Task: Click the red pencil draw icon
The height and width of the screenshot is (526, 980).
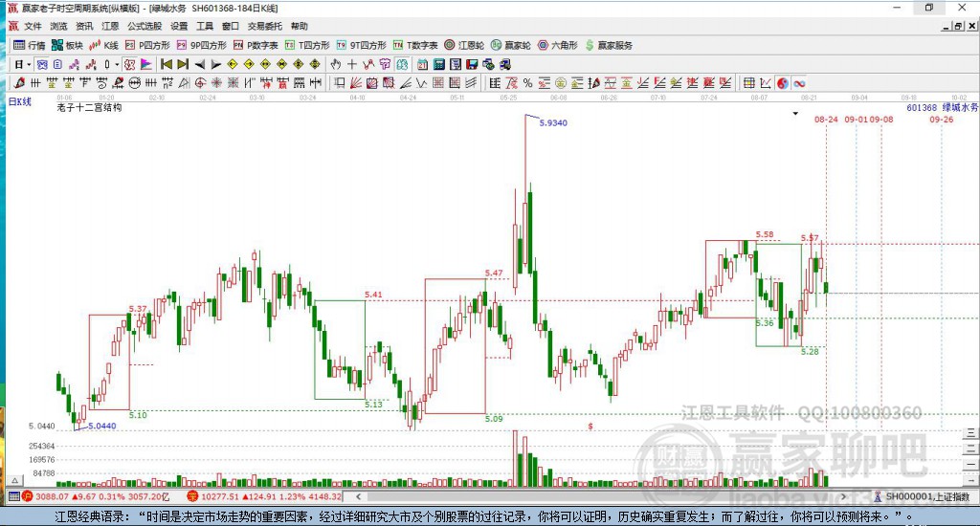Action: [x=19, y=83]
